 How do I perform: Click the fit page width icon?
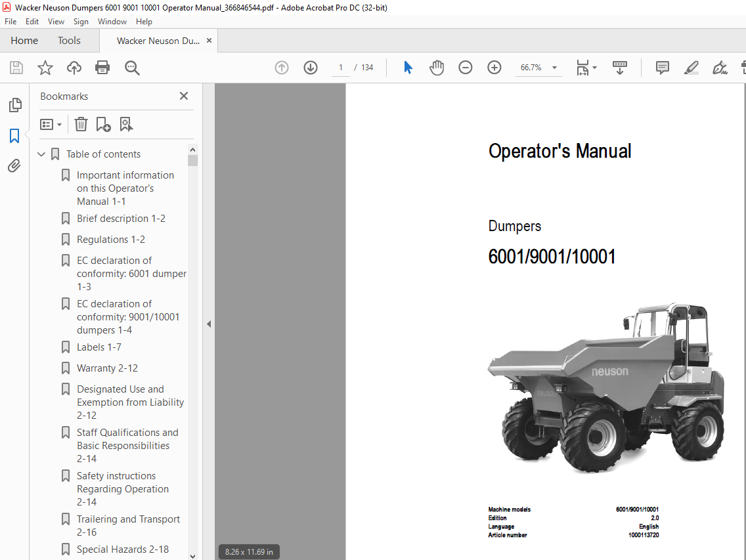(583, 68)
